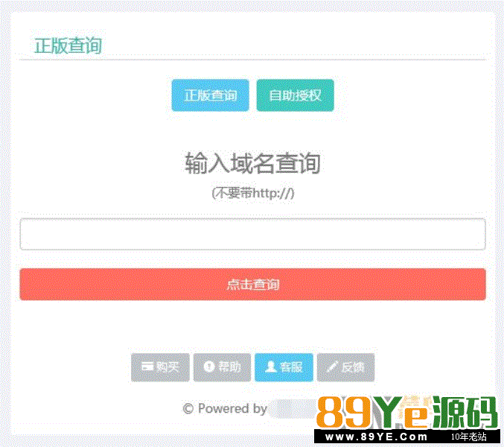Open the 购买 purchase button label
The height and width of the screenshot is (447, 504).
(x=168, y=367)
